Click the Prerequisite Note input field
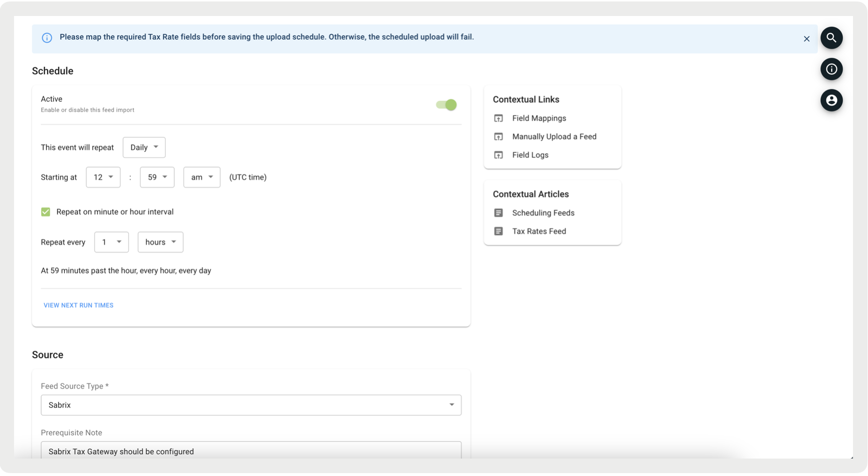 tap(251, 450)
